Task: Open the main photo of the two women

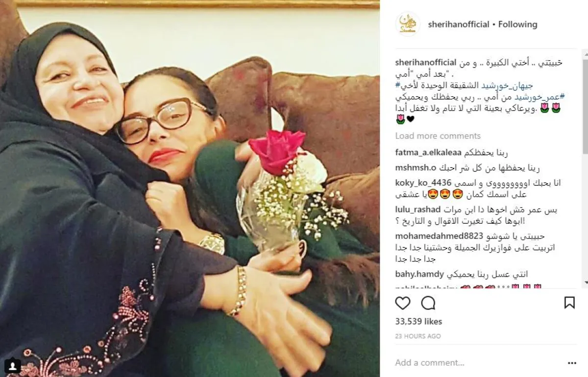Action: 190,188
